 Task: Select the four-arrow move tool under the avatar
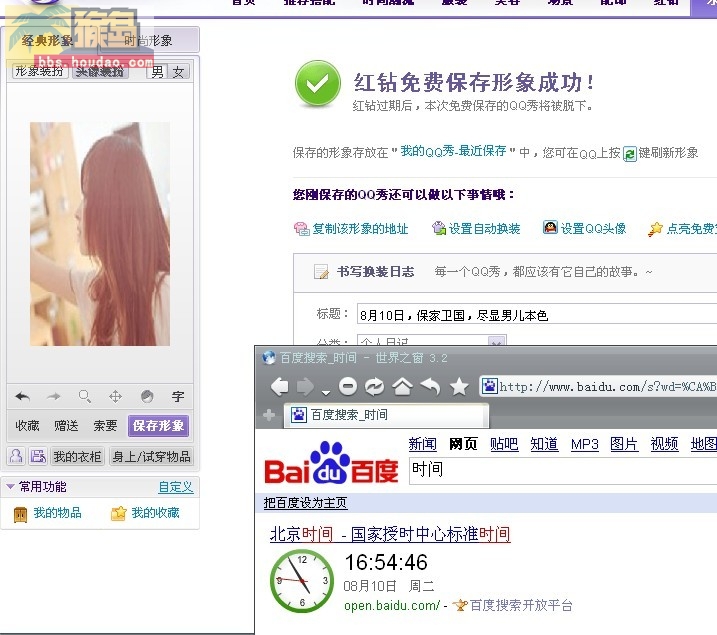(x=116, y=396)
